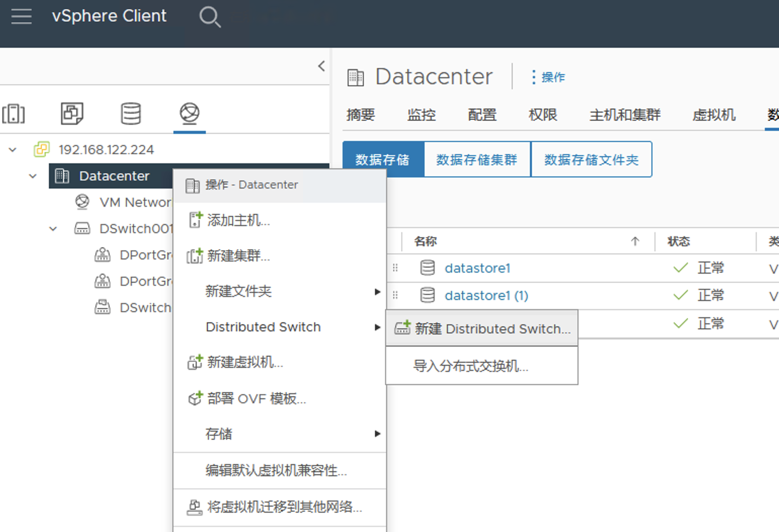Switch to Storage inventory view icon
This screenshot has width=779, height=532.
[131, 113]
